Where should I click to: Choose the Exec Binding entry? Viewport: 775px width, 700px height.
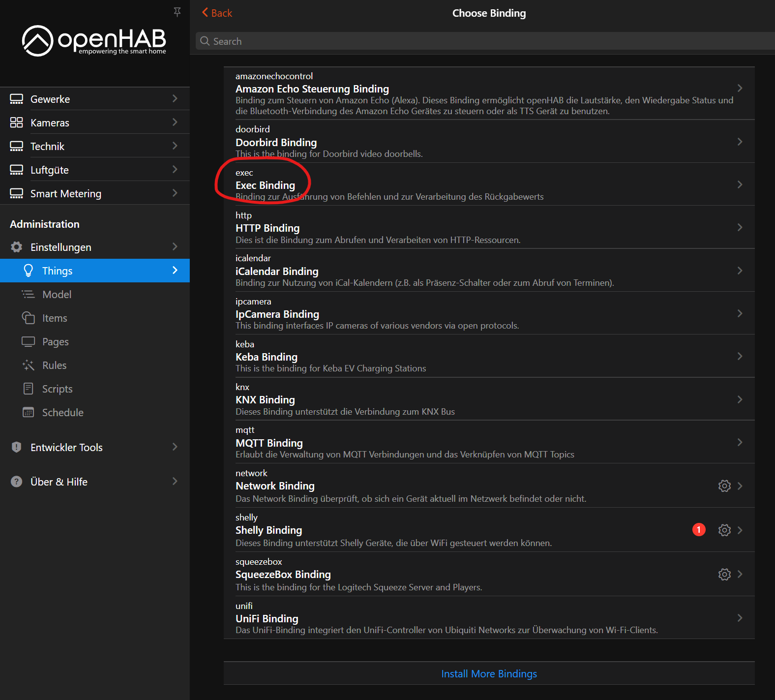(x=489, y=184)
